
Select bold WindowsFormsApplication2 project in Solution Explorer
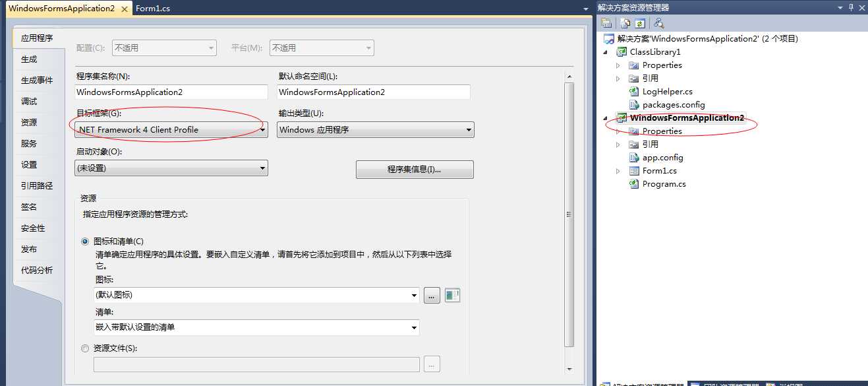[x=687, y=118]
